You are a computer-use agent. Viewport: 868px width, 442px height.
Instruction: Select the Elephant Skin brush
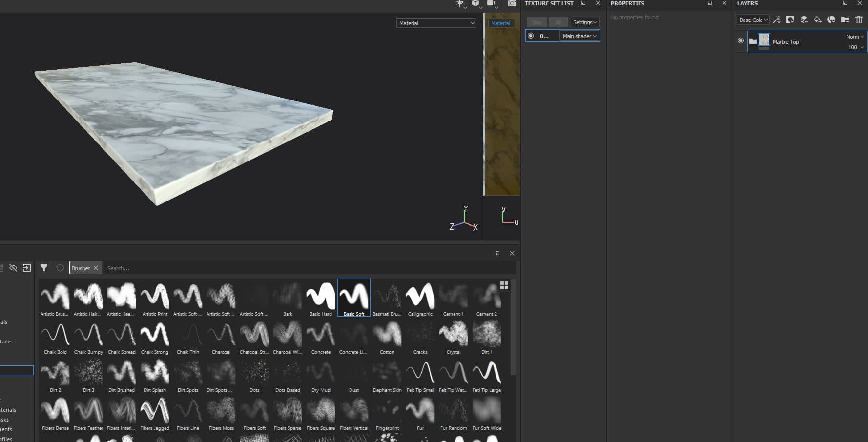pos(387,375)
